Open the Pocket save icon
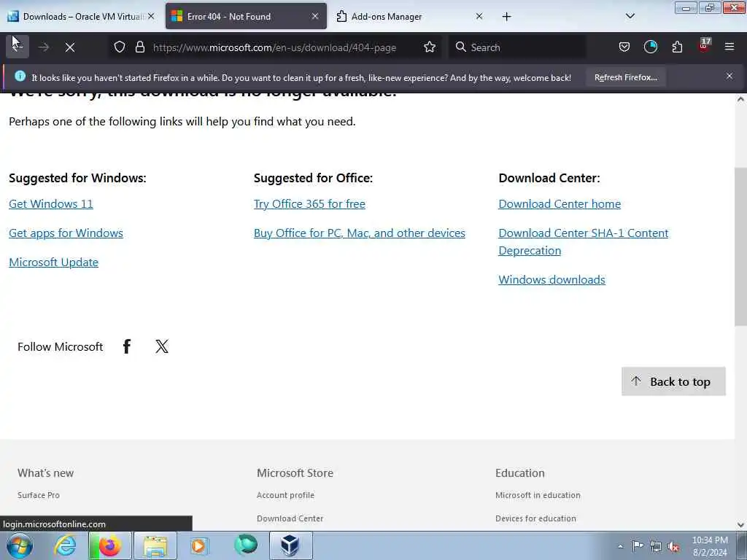747x560 pixels. pyautogui.click(x=624, y=47)
